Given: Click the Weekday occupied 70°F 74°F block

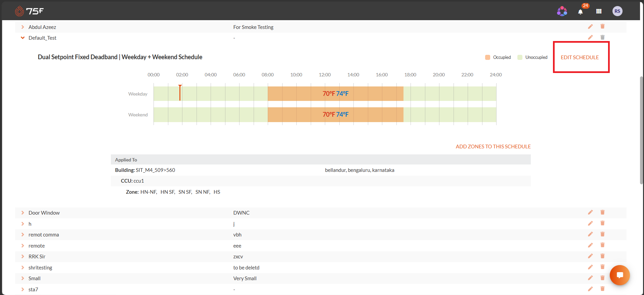Looking at the screenshot, I should [x=336, y=94].
